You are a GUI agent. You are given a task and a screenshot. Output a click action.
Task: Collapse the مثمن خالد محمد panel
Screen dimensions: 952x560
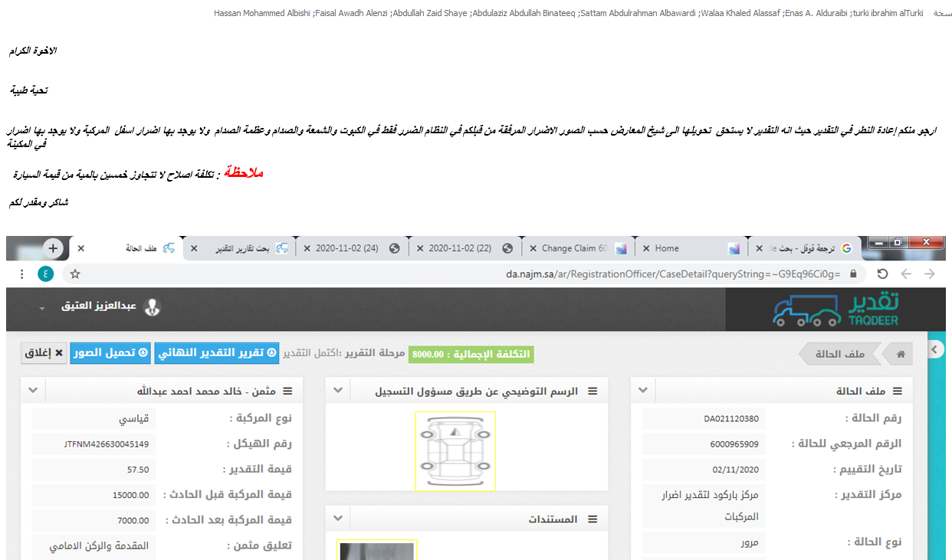[33, 391]
